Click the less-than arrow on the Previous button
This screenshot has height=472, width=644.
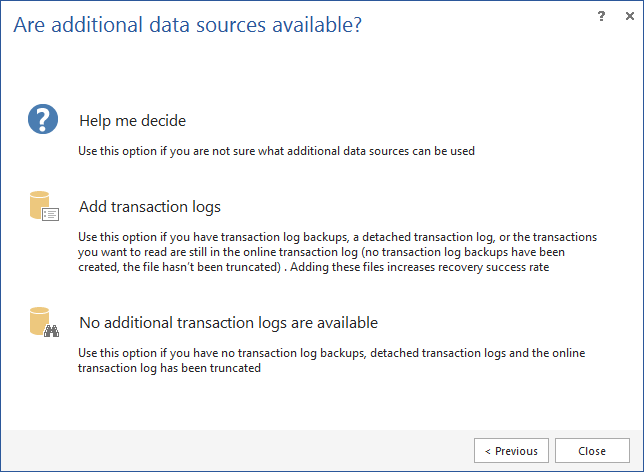[x=488, y=451]
